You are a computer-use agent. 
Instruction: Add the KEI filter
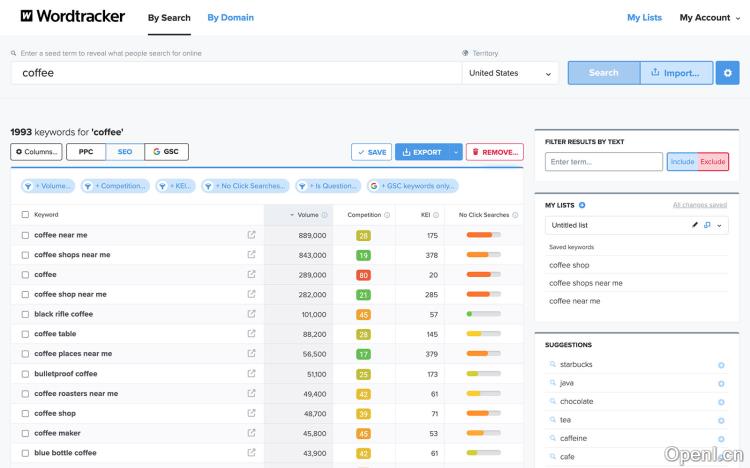(176, 186)
